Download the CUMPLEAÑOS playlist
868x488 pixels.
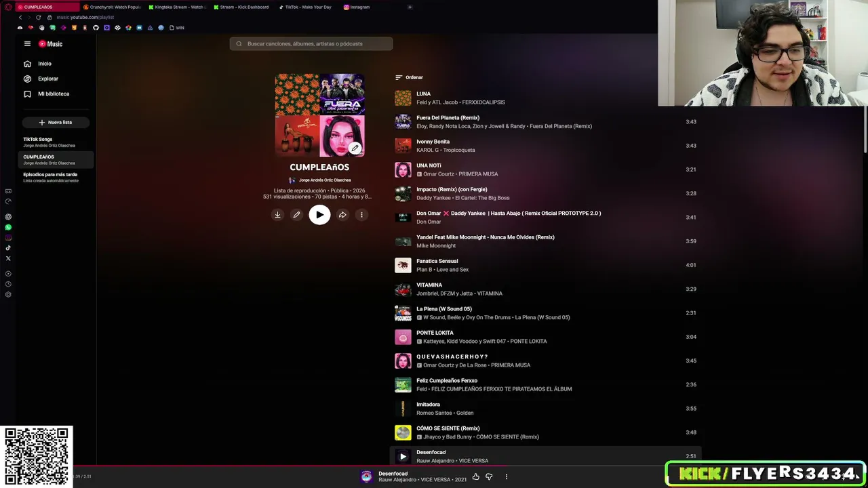pyautogui.click(x=277, y=215)
